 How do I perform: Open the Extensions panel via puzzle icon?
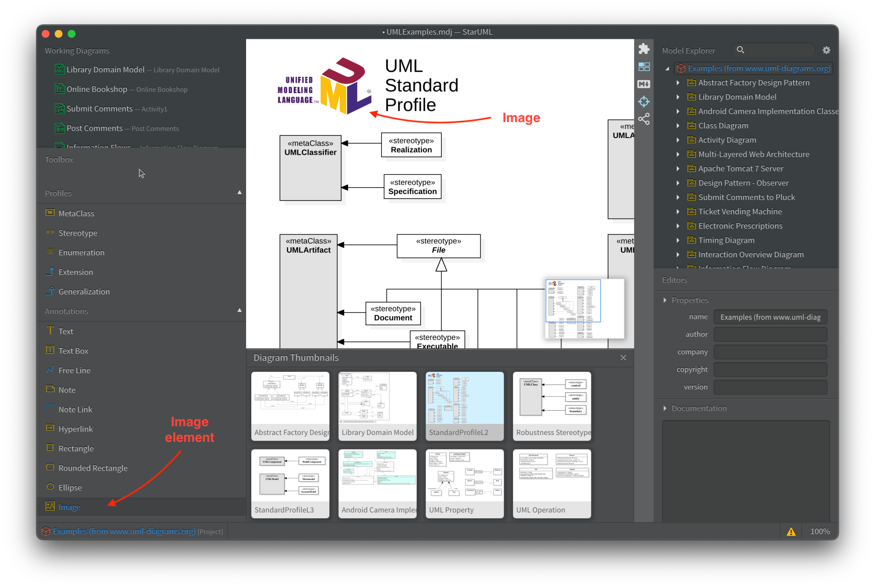click(x=644, y=49)
